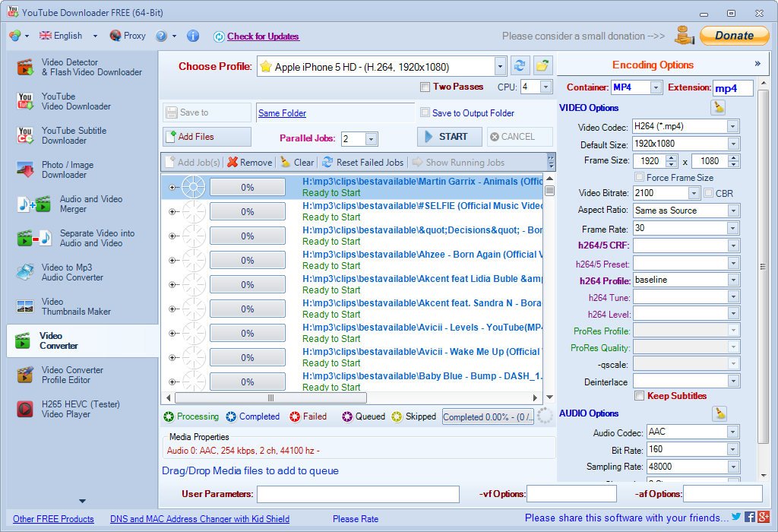
Task: Share on Google Plus icon
Action: pyautogui.click(x=764, y=517)
